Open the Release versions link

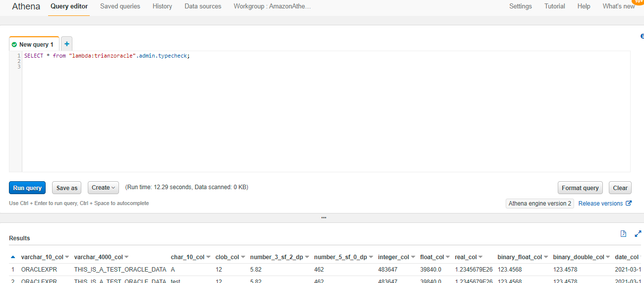[x=600, y=204]
